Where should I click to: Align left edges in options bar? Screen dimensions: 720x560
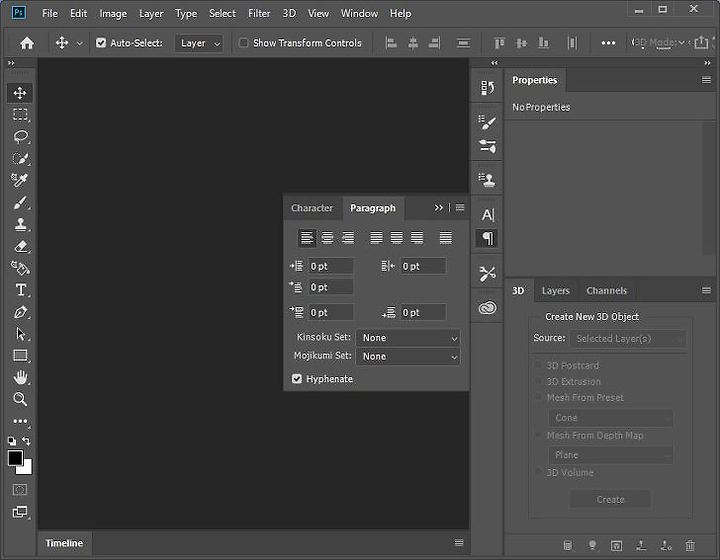coord(391,43)
